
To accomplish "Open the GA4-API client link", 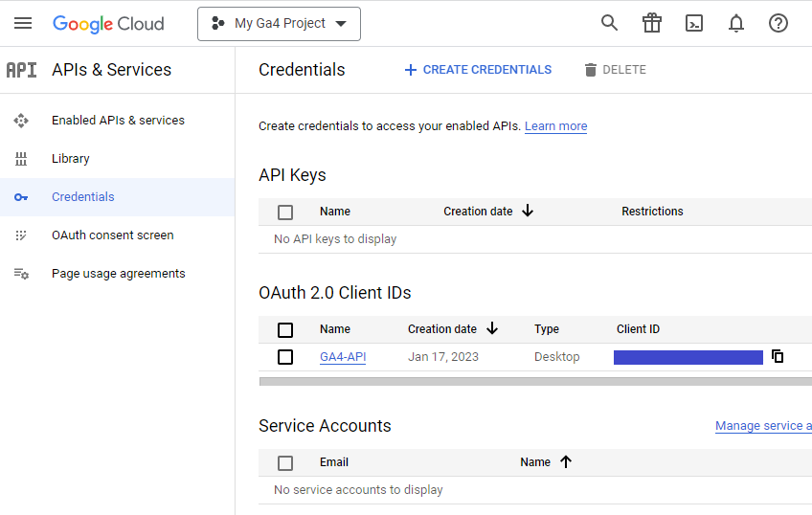I will click(343, 357).
